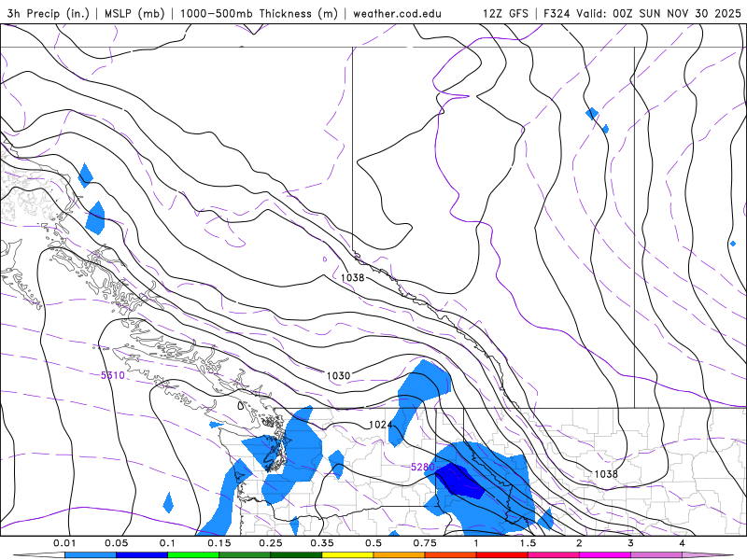
Task: Click the legend value 2
Action: pyautogui.click(x=579, y=543)
